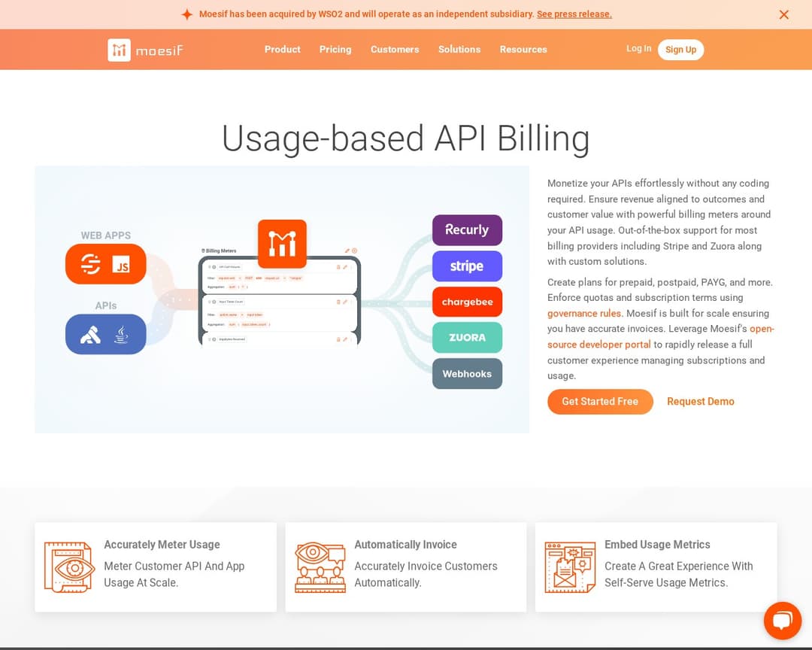This screenshot has width=812, height=650.
Task: Click the Log In link
Action: 638,48
